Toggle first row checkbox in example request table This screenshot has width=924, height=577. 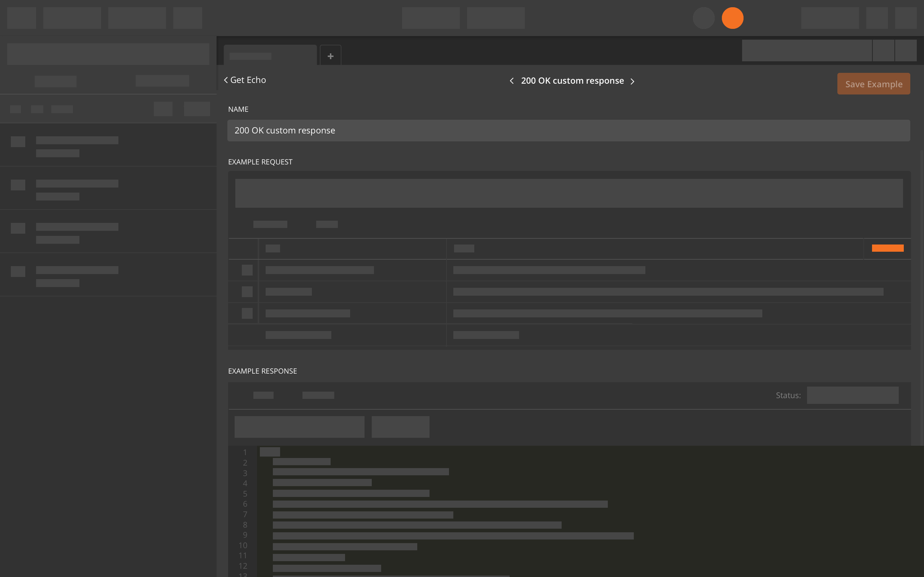[x=247, y=270]
